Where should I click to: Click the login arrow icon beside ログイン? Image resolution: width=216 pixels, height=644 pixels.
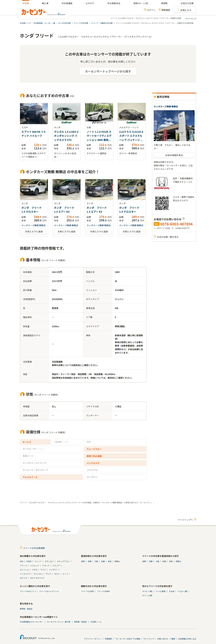point(145,10)
